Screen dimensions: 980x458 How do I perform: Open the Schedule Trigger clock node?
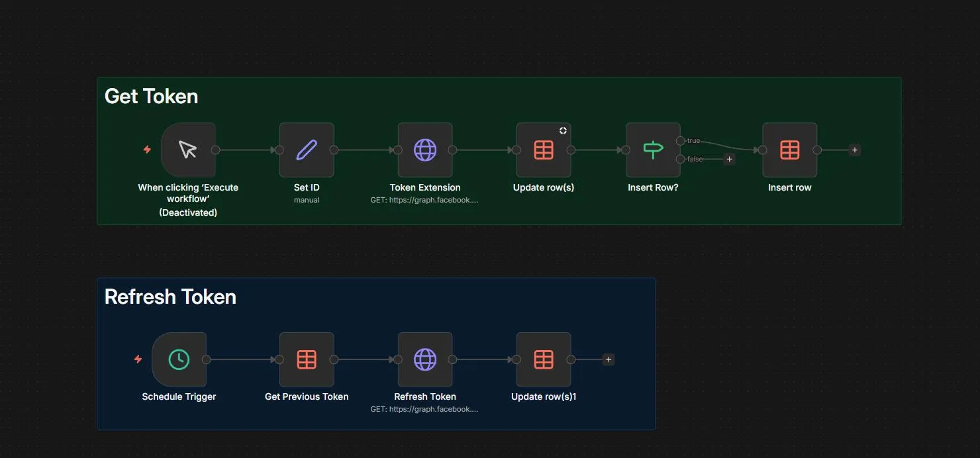click(x=179, y=360)
